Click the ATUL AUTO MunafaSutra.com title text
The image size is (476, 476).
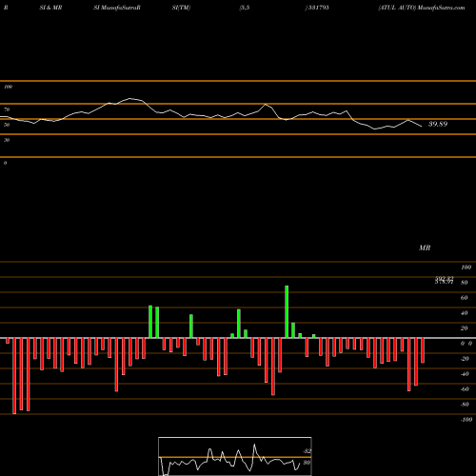click(422, 8)
